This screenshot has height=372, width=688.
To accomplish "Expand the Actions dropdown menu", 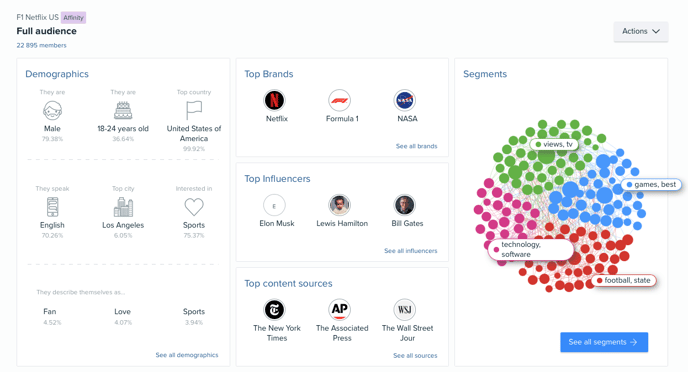I will tap(641, 31).
